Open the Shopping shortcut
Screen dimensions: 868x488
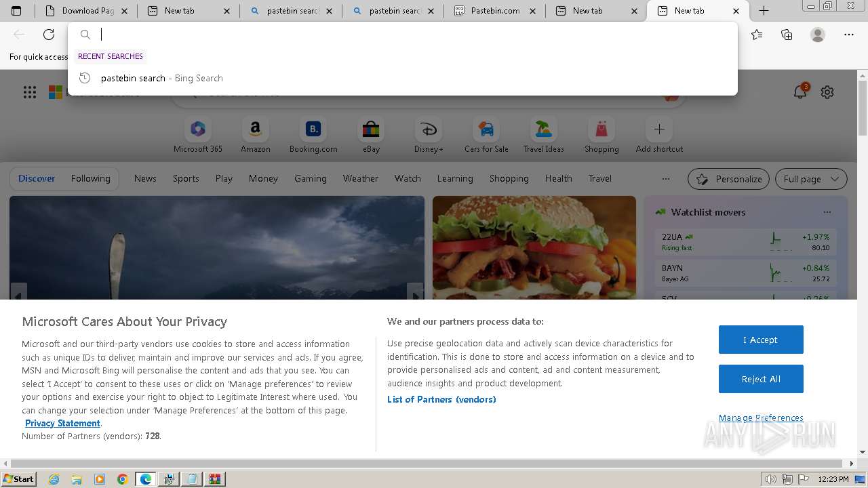[x=601, y=136]
